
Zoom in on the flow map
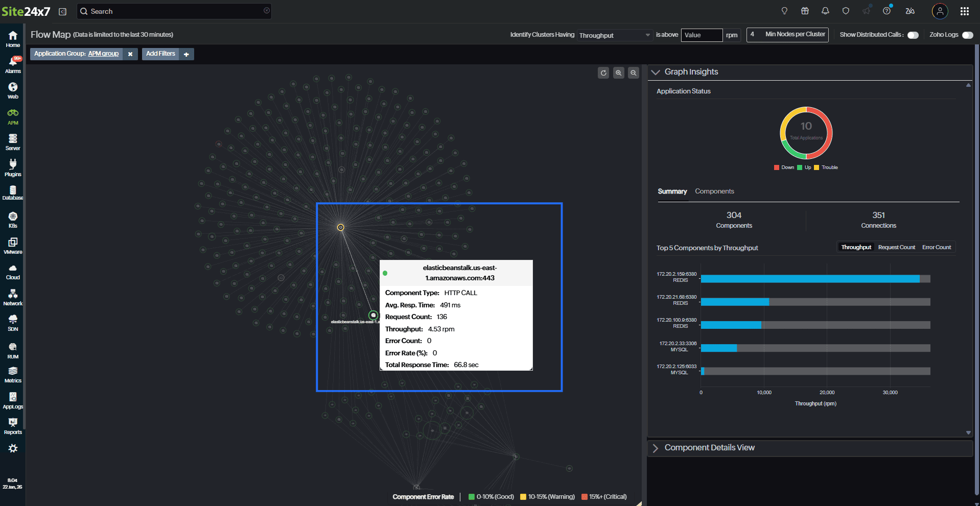pyautogui.click(x=618, y=73)
